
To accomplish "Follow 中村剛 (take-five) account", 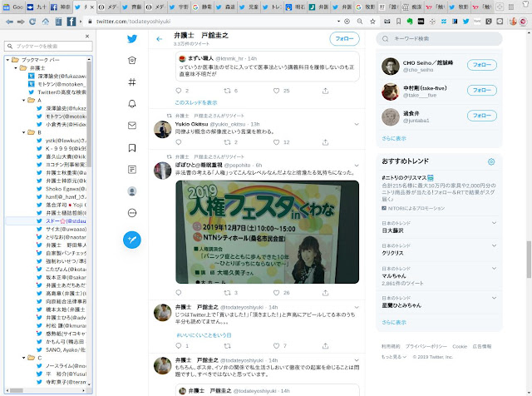I will coord(482,91).
